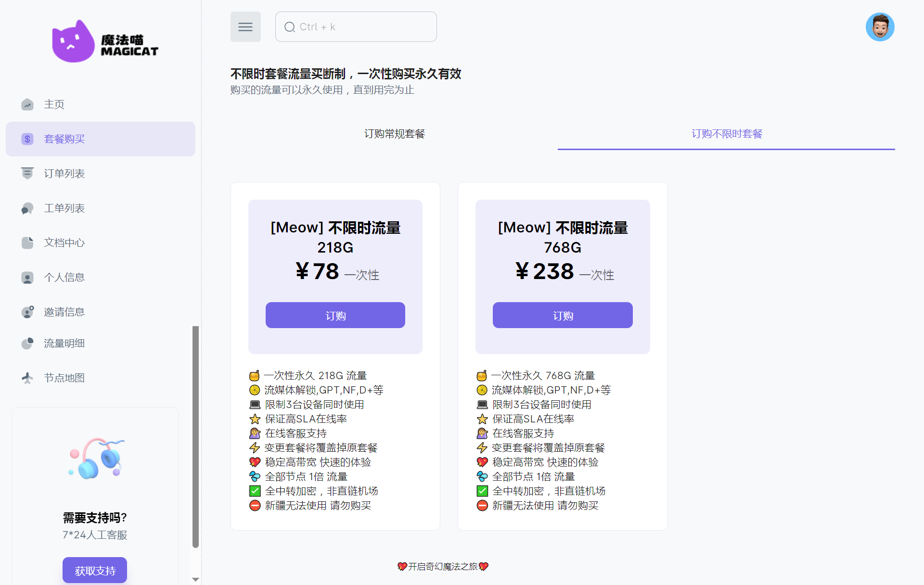Click the 节点地图 airplane icon
This screenshot has width=924, height=585.
27,378
